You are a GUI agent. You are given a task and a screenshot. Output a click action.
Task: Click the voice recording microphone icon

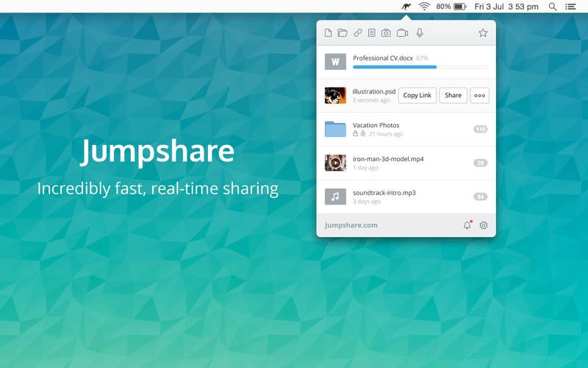point(420,32)
